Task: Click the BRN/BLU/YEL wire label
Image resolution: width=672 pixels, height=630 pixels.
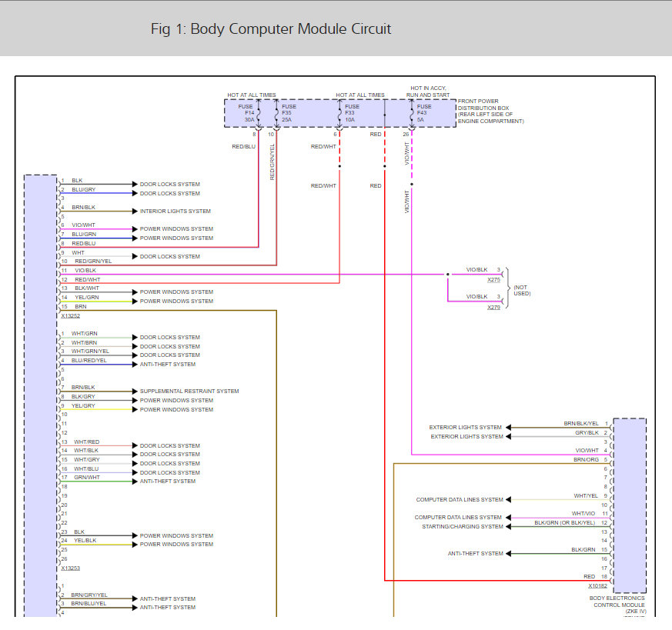Action: (x=89, y=604)
